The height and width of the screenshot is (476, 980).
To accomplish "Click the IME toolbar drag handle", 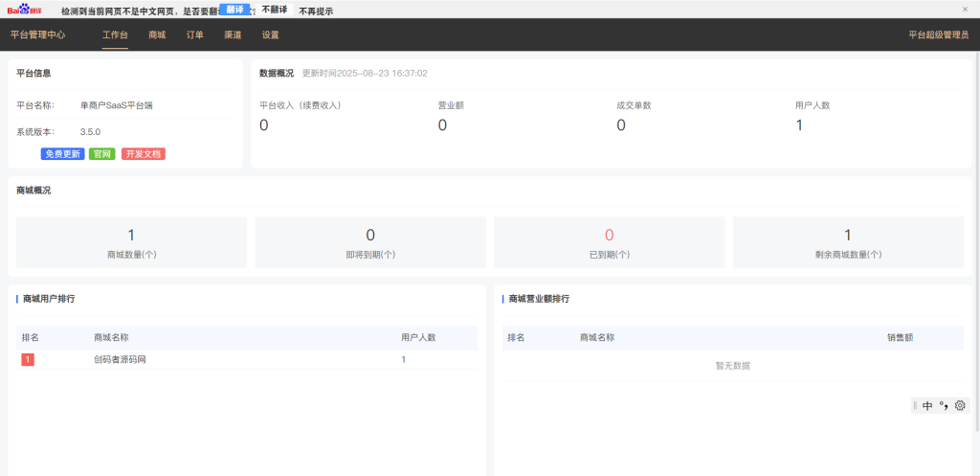I will [x=915, y=406].
